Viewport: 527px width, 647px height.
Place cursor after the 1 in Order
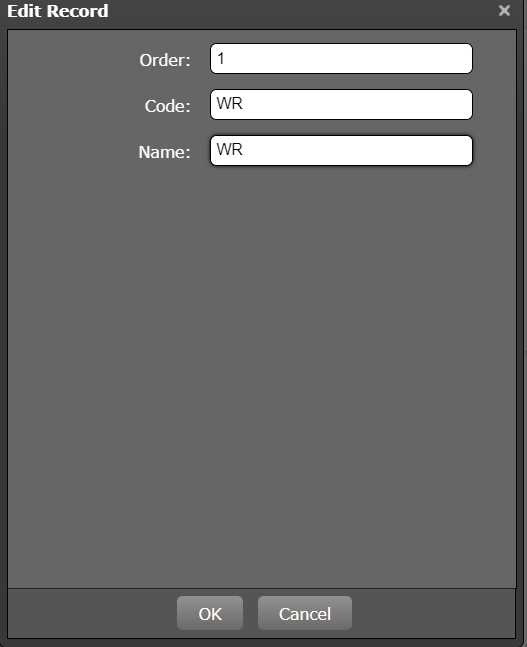[x=225, y=59]
